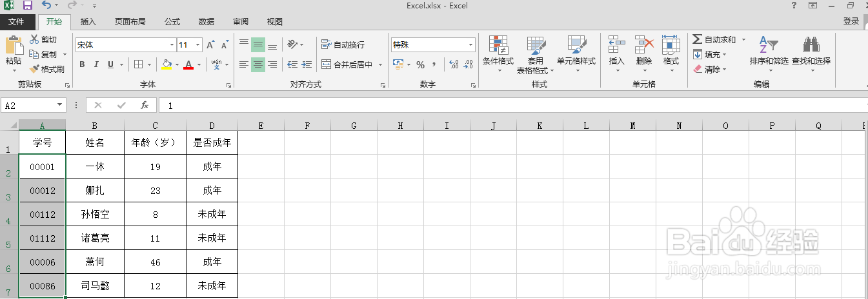Open the File (文件) tab
The width and height of the screenshot is (868, 299).
coord(16,21)
